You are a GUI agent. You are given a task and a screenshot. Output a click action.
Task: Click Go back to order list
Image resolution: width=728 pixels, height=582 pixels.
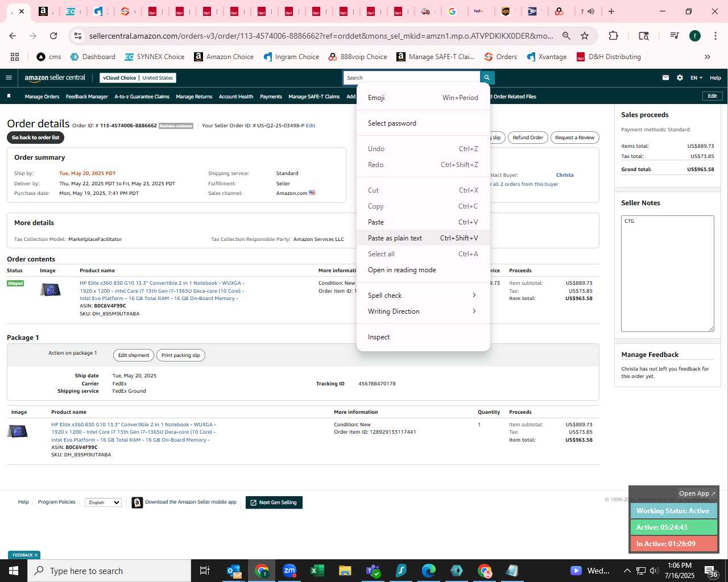coord(35,138)
